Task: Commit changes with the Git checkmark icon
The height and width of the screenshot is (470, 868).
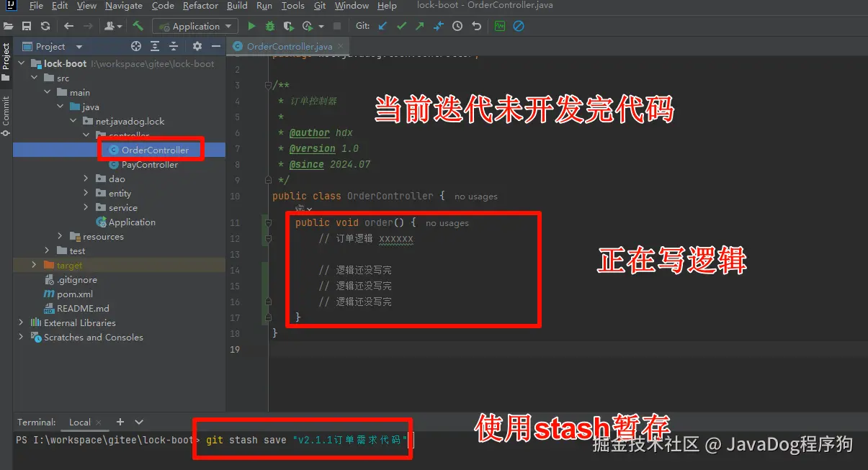Action: 401,26
